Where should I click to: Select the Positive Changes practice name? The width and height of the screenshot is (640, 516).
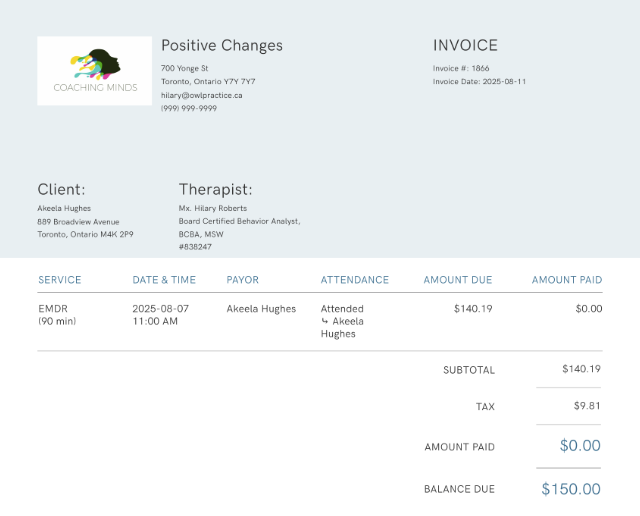(x=221, y=45)
